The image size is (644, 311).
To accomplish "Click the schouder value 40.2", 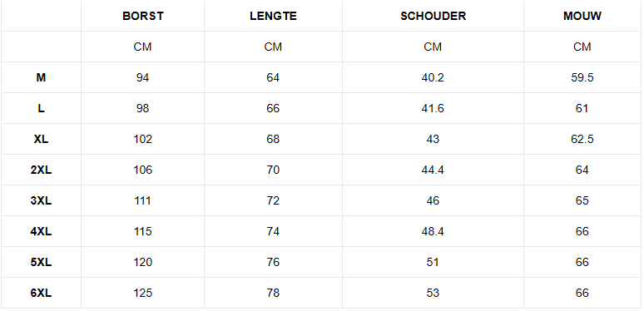I will (x=433, y=77).
